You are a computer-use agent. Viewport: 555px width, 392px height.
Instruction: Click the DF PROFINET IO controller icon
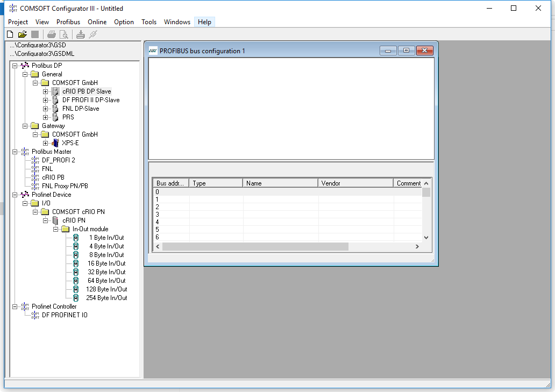35,315
